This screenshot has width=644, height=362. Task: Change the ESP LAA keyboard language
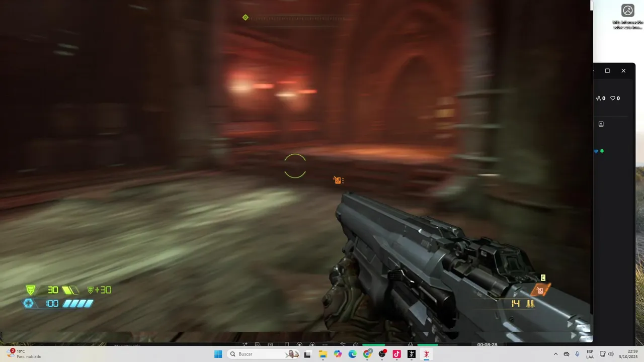coord(590,354)
